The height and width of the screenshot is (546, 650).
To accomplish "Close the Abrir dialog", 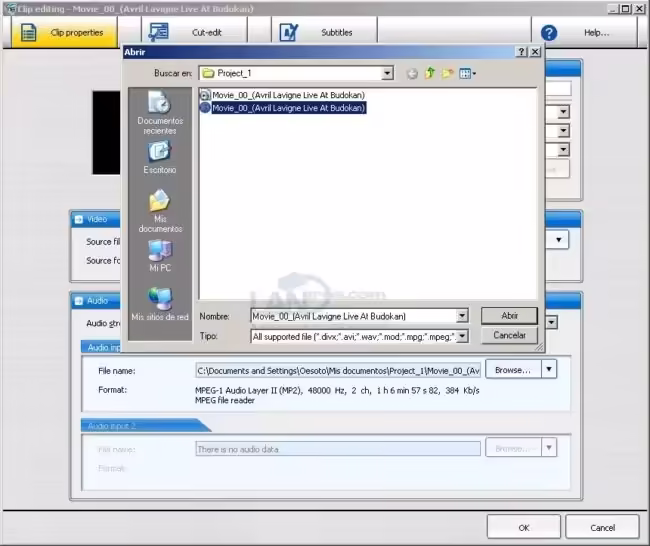I will point(535,52).
